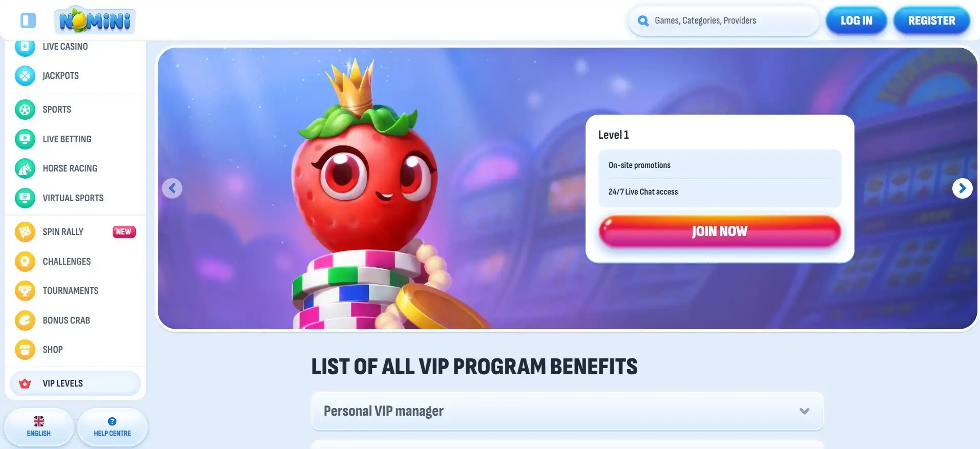Open the English language selector
Viewport: 980px width, 449px height.
(x=39, y=426)
